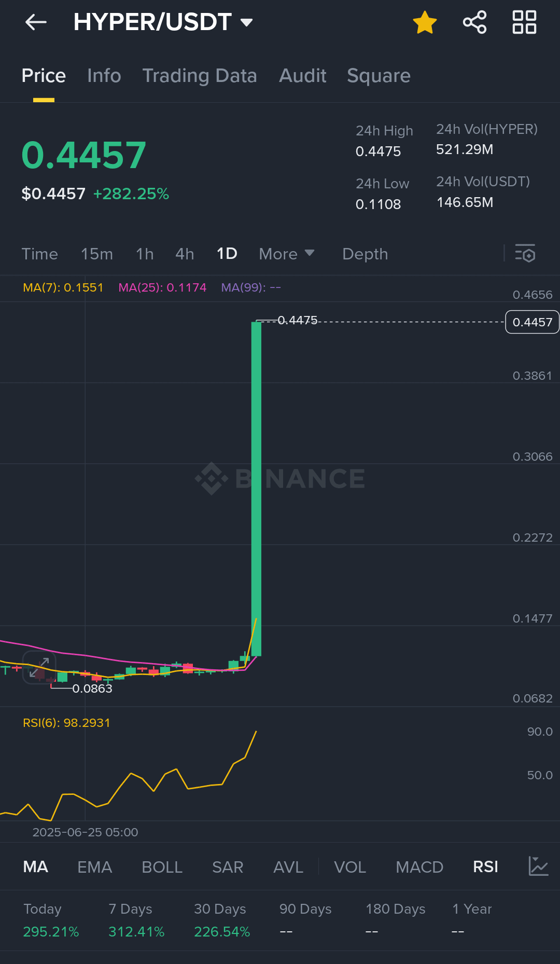Click the 180 Days performance entry
This screenshot has height=964, width=560.
tap(396, 920)
